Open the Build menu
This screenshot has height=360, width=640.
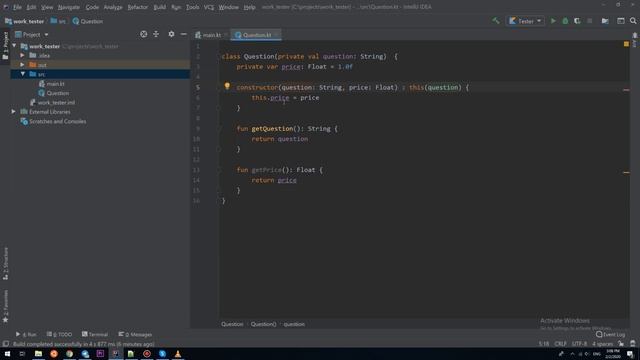point(160,7)
